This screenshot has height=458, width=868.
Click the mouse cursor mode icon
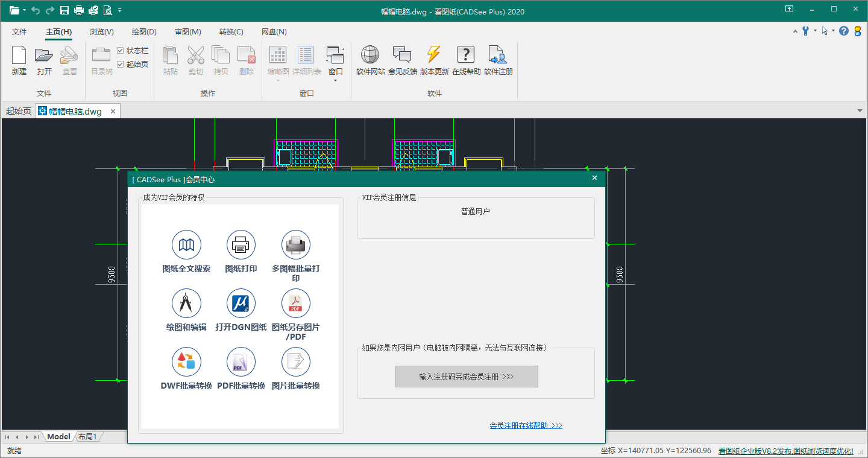825,31
